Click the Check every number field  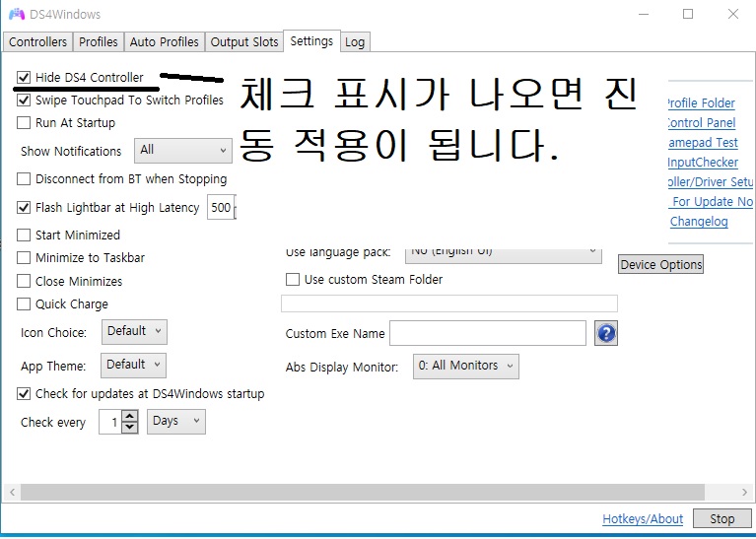tap(111, 422)
